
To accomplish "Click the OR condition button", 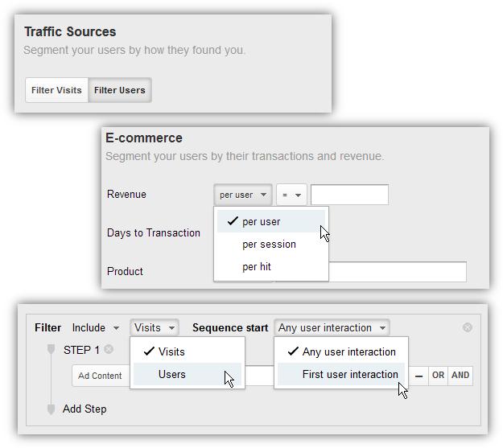I will coord(438,376).
